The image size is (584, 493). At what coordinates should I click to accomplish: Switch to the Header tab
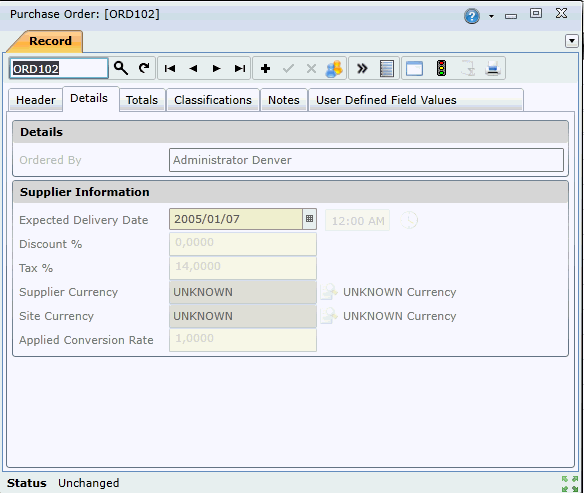tap(36, 100)
